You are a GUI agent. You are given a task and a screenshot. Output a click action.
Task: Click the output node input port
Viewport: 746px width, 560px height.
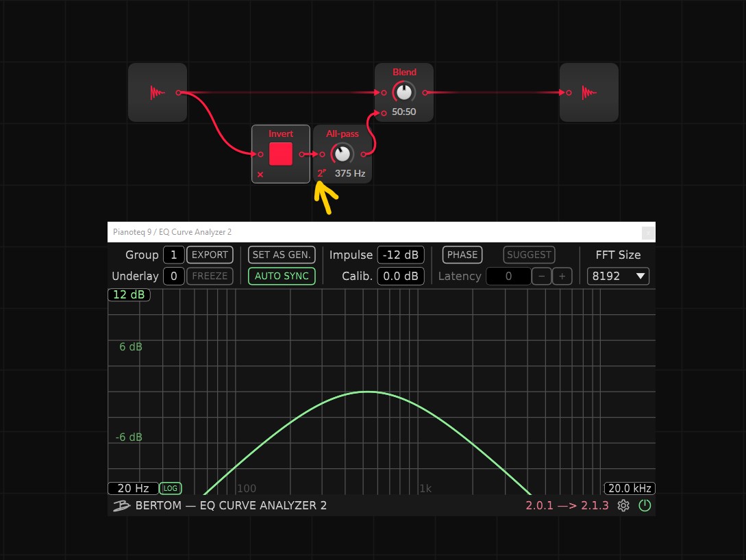tap(569, 92)
